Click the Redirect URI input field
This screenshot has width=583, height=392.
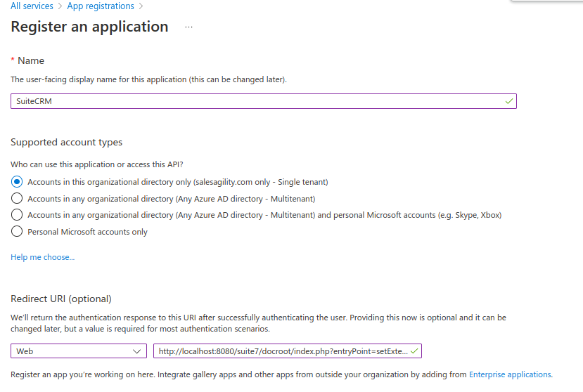click(288, 351)
